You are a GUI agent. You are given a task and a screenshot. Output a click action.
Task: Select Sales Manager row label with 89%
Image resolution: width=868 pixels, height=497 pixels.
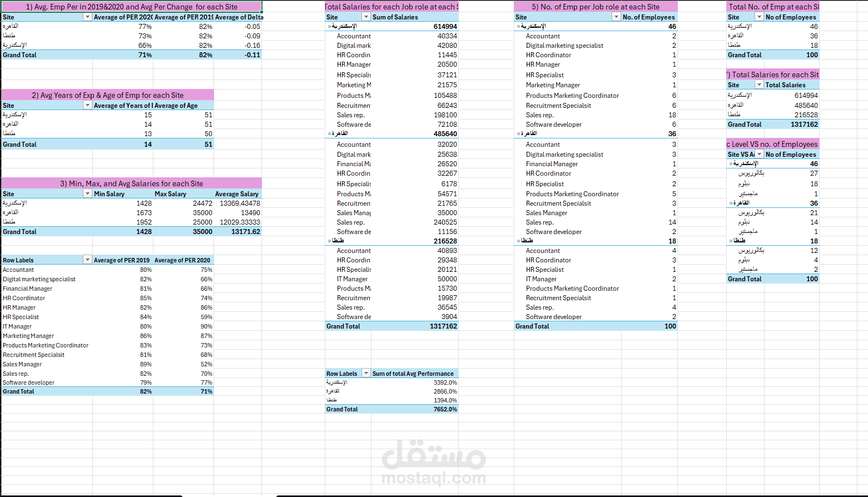point(47,364)
